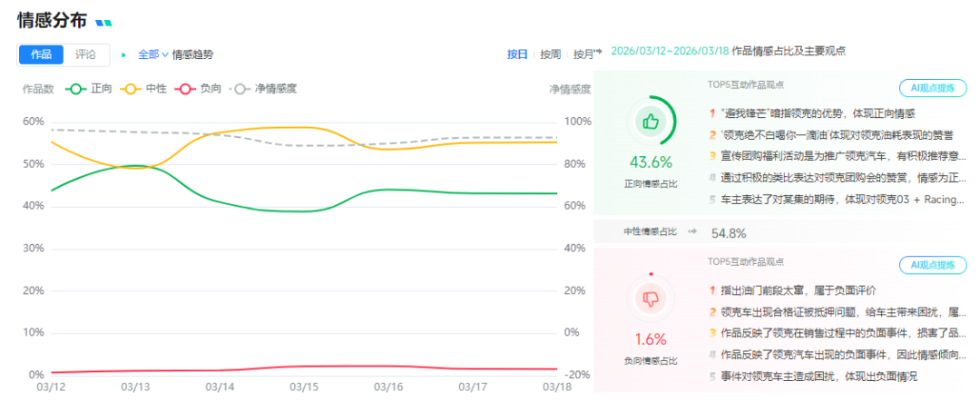Switch chart granularity to 按周
The width and height of the screenshot is (980, 401).
tap(550, 54)
